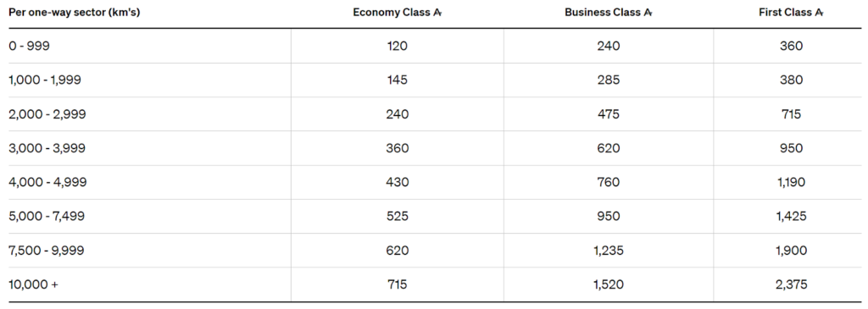The height and width of the screenshot is (309, 868).
Task: Select the 2,000 - 2,999 distance row
Action: tap(434, 114)
